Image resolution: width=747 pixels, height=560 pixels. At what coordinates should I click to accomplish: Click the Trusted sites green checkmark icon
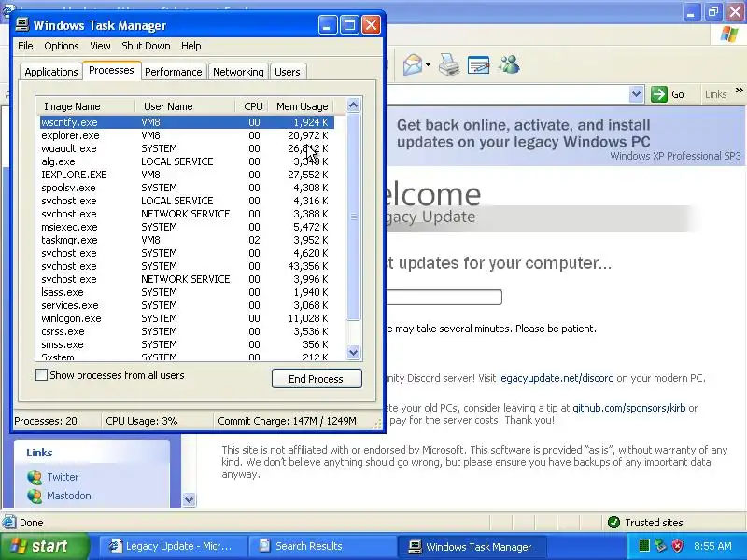(x=613, y=523)
